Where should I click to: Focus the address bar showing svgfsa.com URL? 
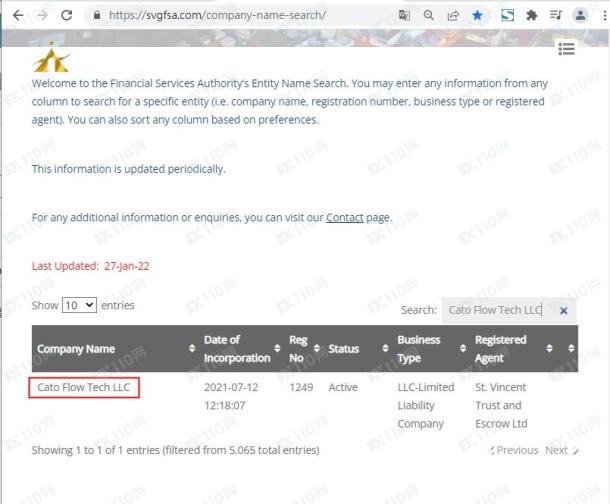pyautogui.click(x=217, y=15)
